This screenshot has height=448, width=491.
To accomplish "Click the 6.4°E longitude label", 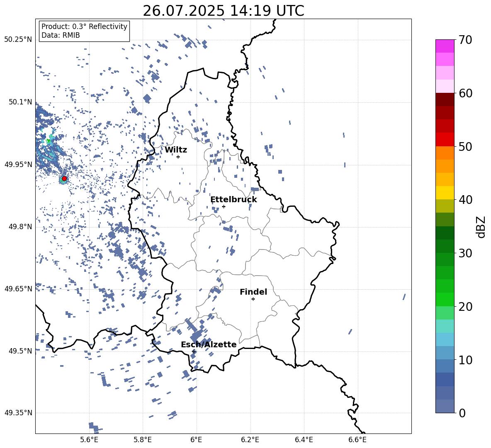I will click(304, 440).
